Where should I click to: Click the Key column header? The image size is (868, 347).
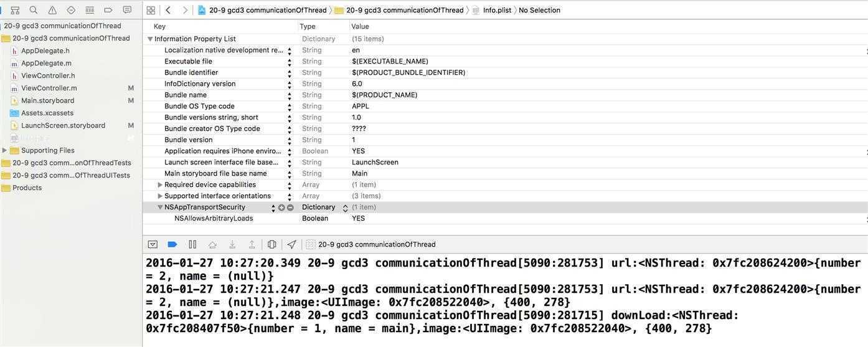point(159,26)
